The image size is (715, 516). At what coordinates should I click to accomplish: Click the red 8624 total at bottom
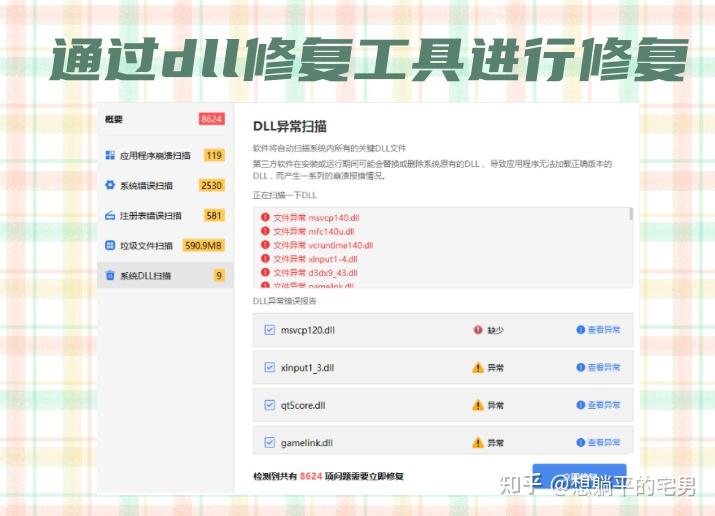pyautogui.click(x=311, y=476)
